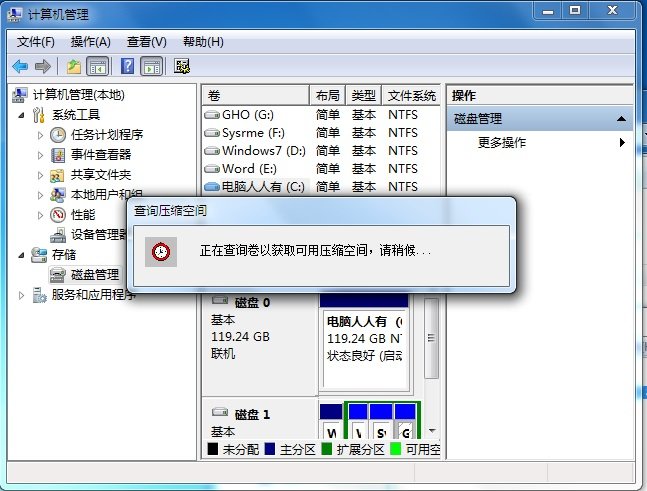Select the S logical partition on Disk 1
The width and height of the screenshot is (647, 491).
click(x=381, y=421)
